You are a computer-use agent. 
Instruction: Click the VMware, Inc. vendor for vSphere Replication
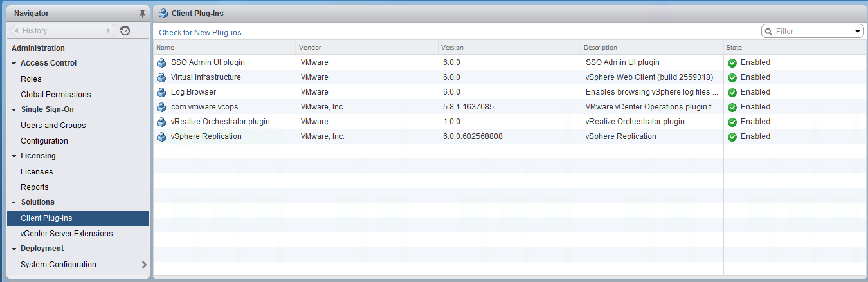[x=323, y=136]
